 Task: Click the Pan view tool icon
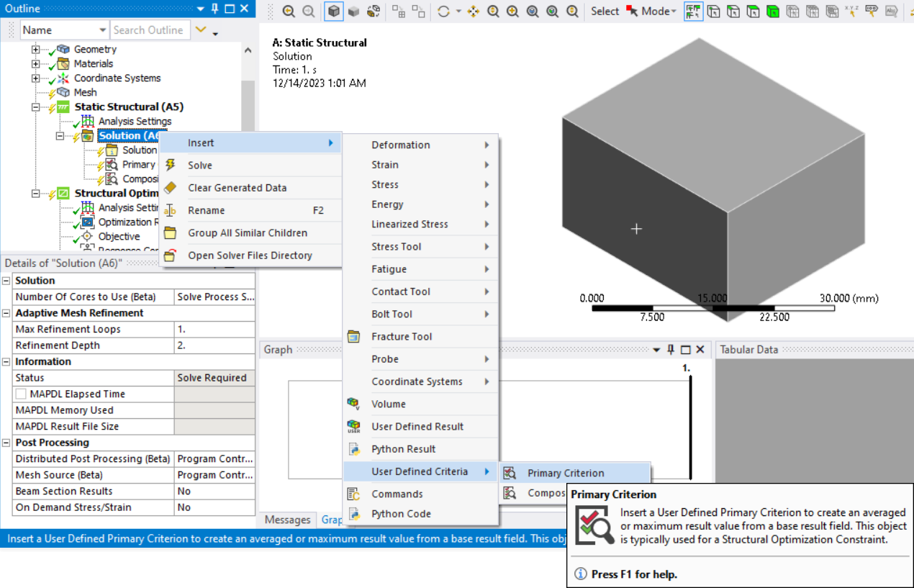point(474,11)
